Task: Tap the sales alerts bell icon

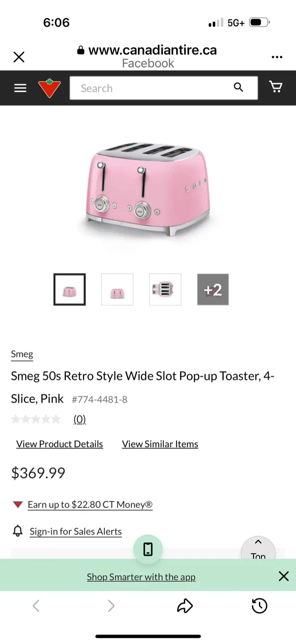Action: tap(18, 531)
